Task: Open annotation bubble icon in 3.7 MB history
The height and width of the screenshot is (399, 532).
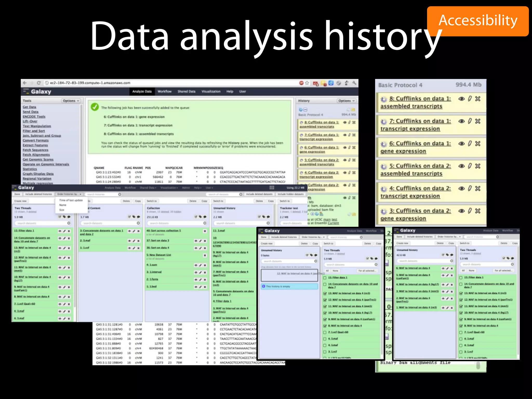Action: (138, 217)
